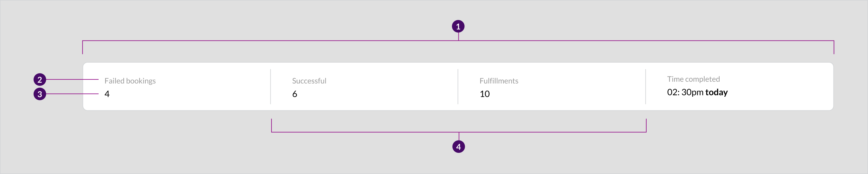
Task: Click the "Successful" label
Action: (x=309, y=81)
